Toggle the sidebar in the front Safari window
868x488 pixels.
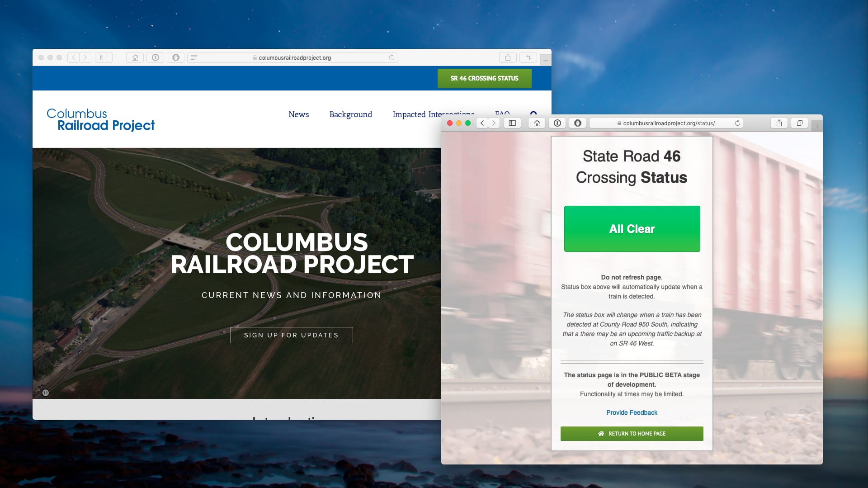(x=512, y=123)
